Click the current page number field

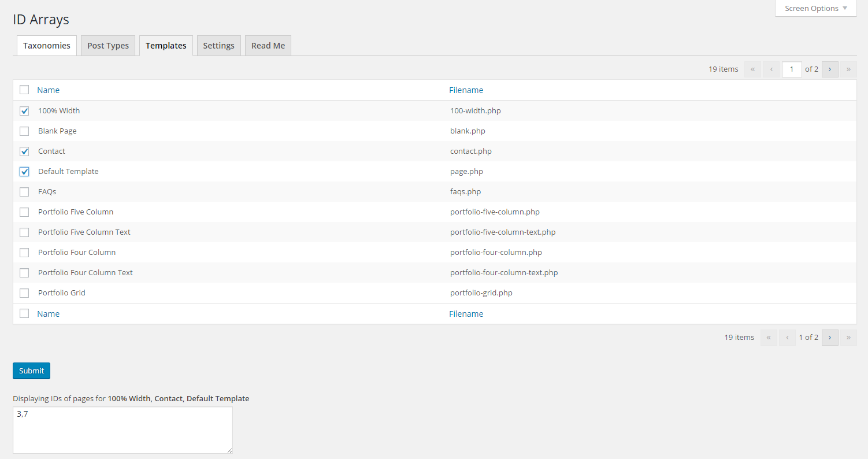[x=792, y=69]
